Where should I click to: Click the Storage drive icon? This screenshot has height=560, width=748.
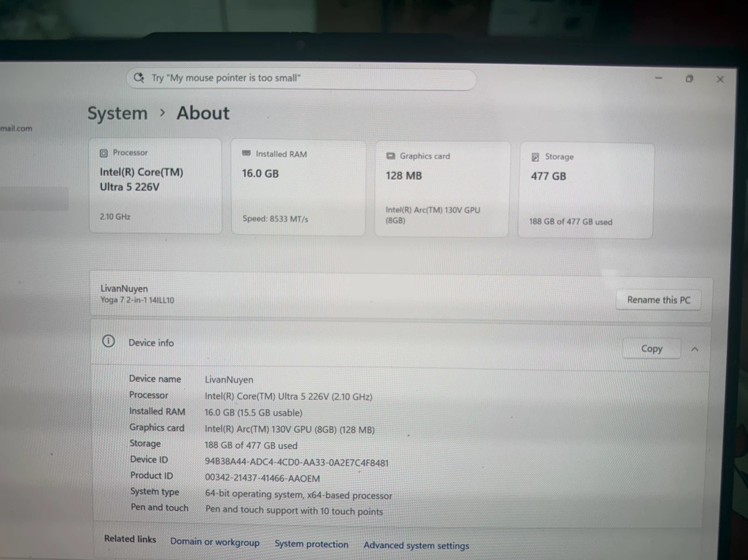(535, 157)
